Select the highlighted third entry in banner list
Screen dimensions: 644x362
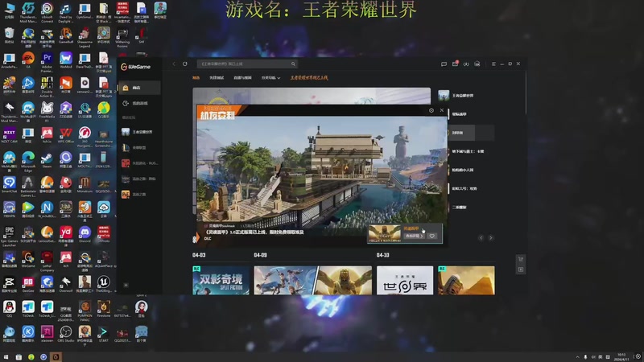(x=471, y=133)
